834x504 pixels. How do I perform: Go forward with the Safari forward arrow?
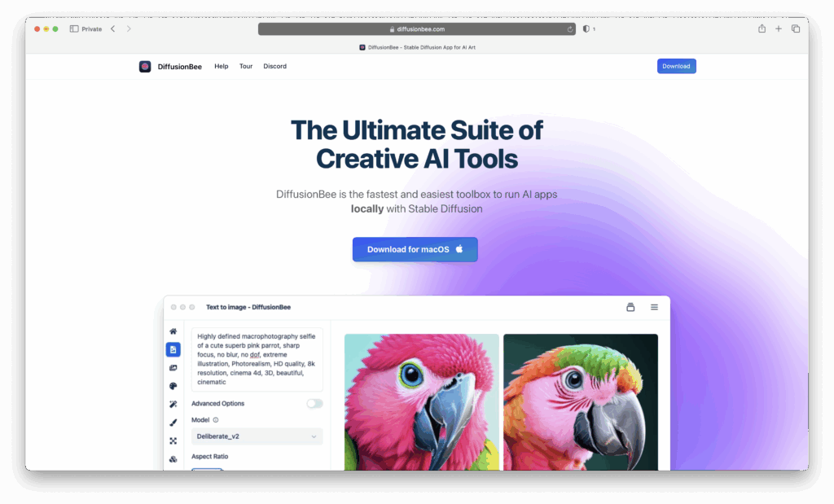click(x=129, y=28)
